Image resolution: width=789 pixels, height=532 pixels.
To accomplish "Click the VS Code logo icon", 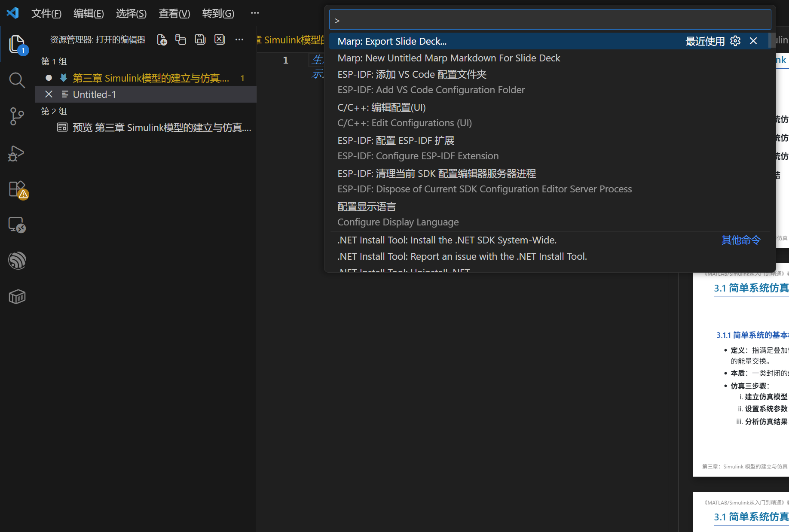I will 13,13.
